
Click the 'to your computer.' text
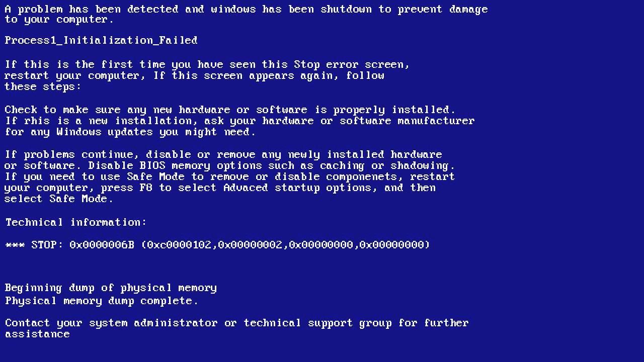(59, 20)
